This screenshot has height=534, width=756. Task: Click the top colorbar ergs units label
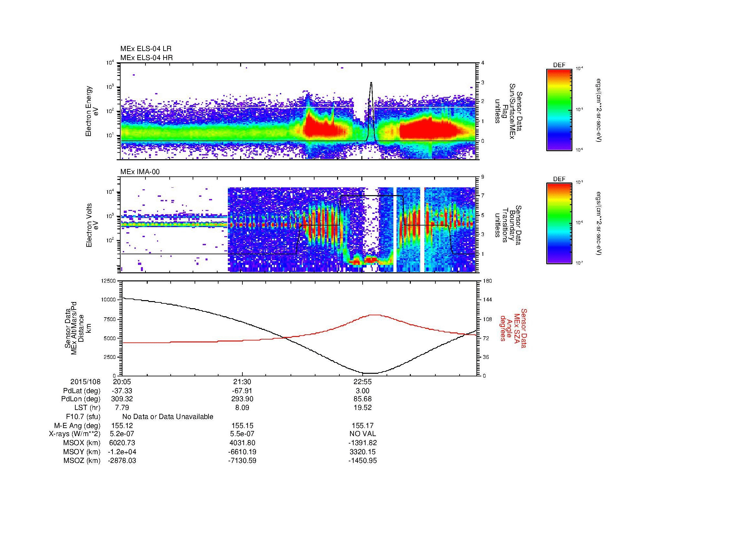(x=599, y=110)
